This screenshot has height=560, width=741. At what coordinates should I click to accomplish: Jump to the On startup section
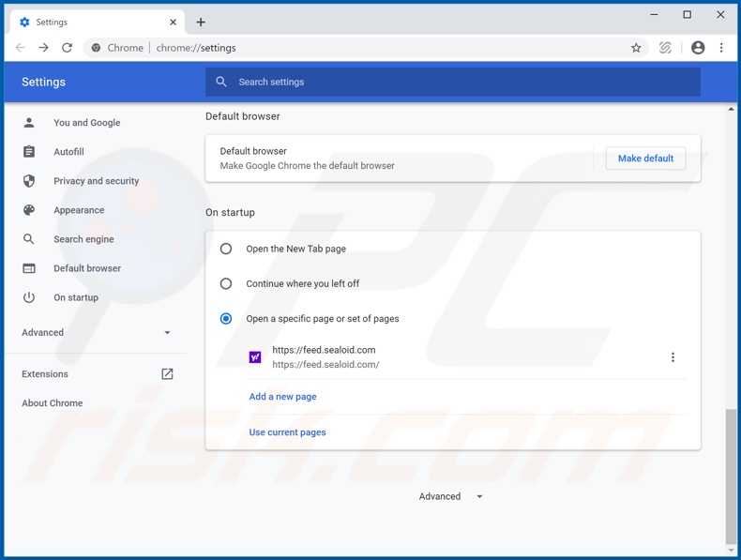76,297
